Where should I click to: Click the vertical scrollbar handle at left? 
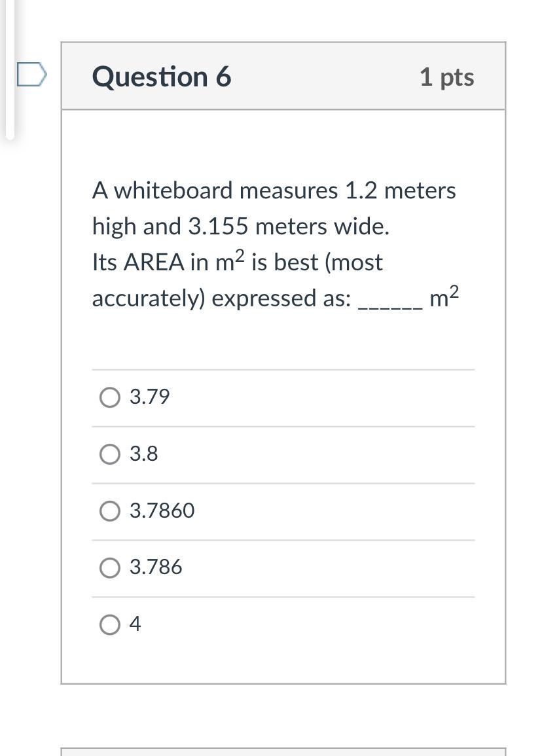pyautogui.click(x=10, y=70)
